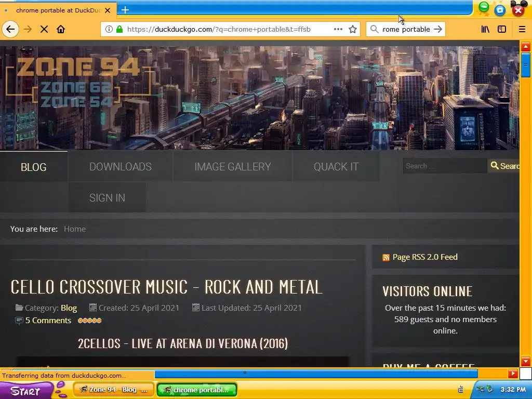Follow the Home breadcrumb link
Image resolution: width=532 pixels, height=399 pixels.
click(75, 229)
